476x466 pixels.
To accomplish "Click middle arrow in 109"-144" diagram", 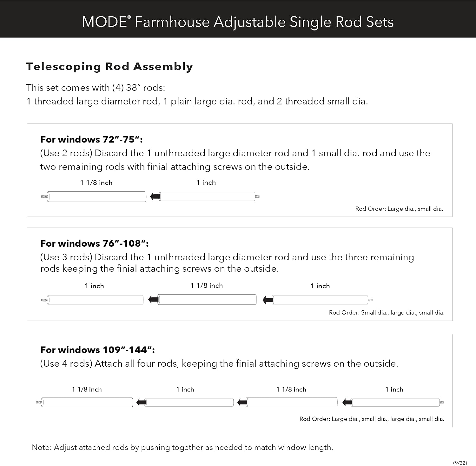I will pyautogui.click(x=242, y=403).
